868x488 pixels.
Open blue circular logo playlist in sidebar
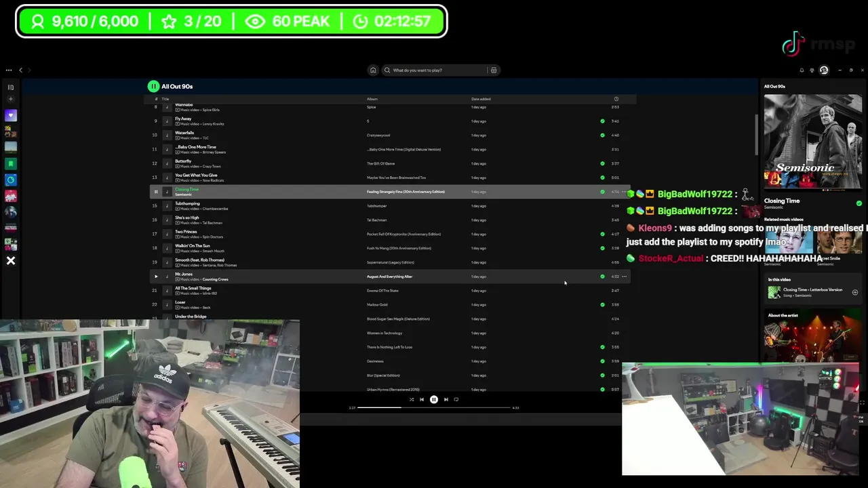click(x=11, y=180)
